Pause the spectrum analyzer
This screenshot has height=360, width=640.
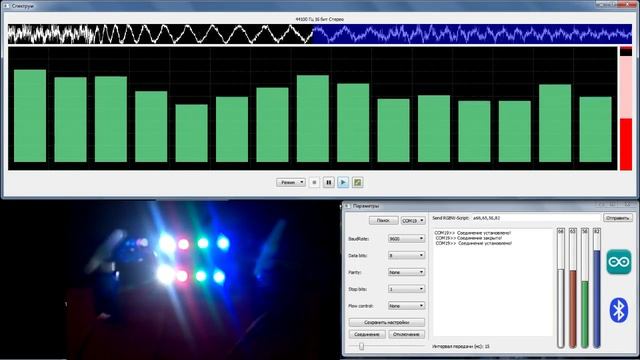pyautogui.click(x=329, y=182)
